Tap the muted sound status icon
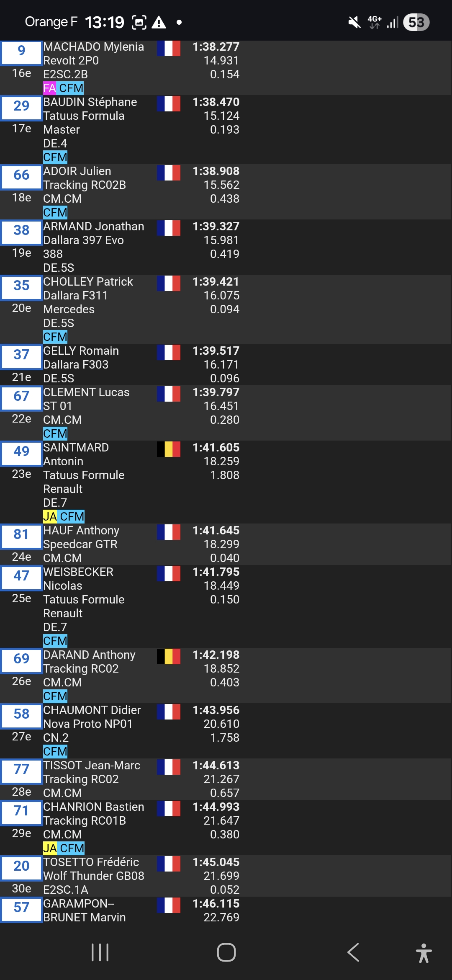This screenshot has width=452, height=980. (354, 22)
